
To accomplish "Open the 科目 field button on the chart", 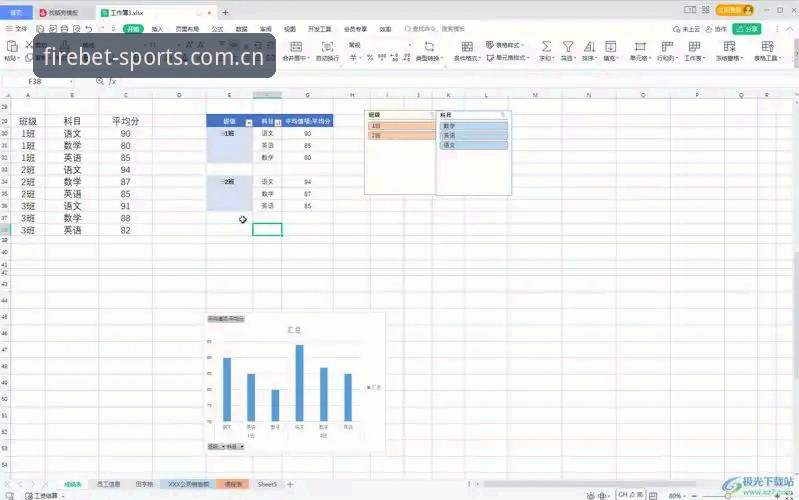I will pyautogui.click(x=235, y=446).
